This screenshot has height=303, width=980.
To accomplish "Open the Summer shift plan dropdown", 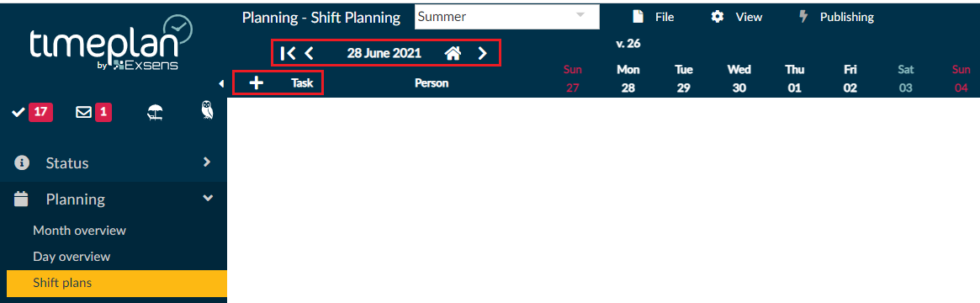I will tap(507, 17).
